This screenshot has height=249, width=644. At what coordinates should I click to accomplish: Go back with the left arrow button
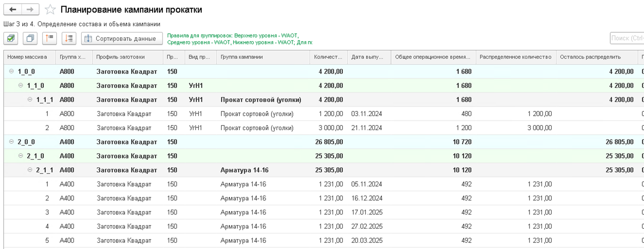pos(13,10)
